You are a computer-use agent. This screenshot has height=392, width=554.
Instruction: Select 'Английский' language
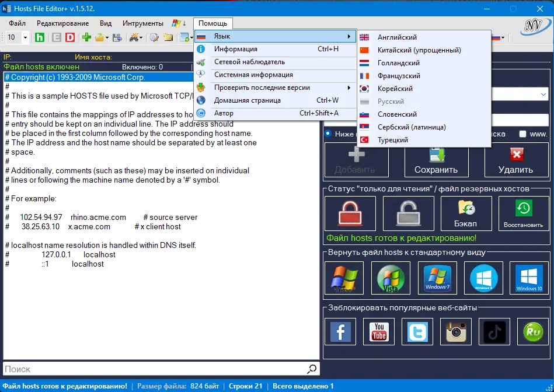click(x=424, y=37)
